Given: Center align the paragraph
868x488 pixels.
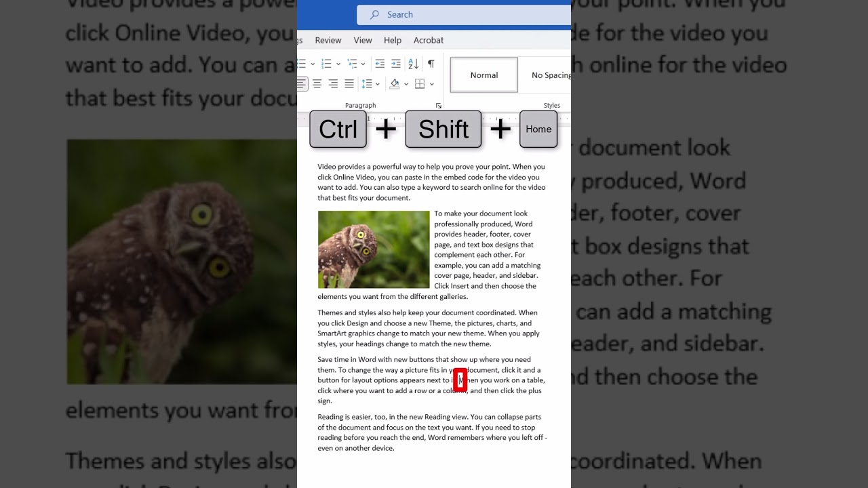Looking at the screenshot, I should click(x=317, y=84).
